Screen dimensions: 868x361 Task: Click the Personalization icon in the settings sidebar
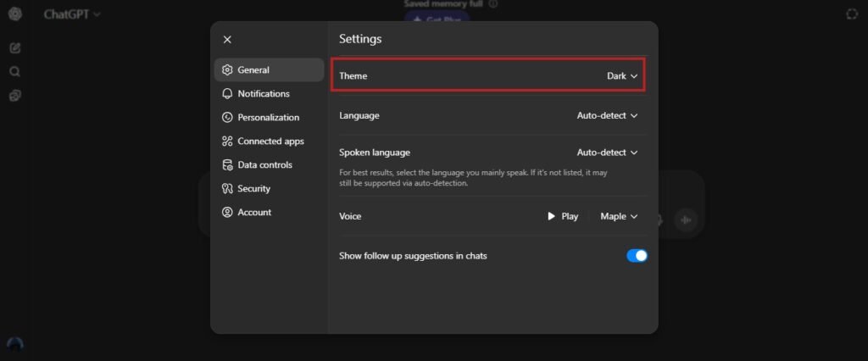[227, 118]
